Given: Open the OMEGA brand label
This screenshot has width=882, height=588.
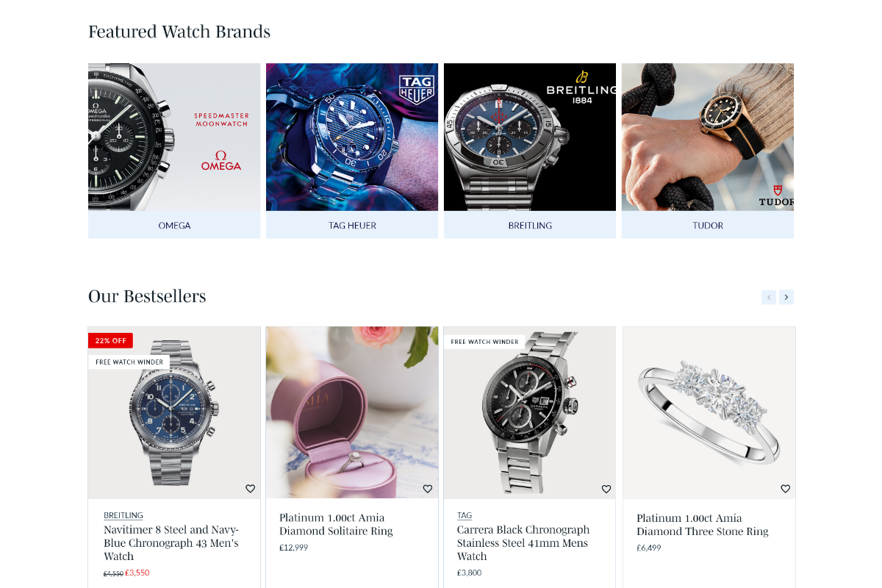Looking at the screenshot, I should click(x=174, y=225).
